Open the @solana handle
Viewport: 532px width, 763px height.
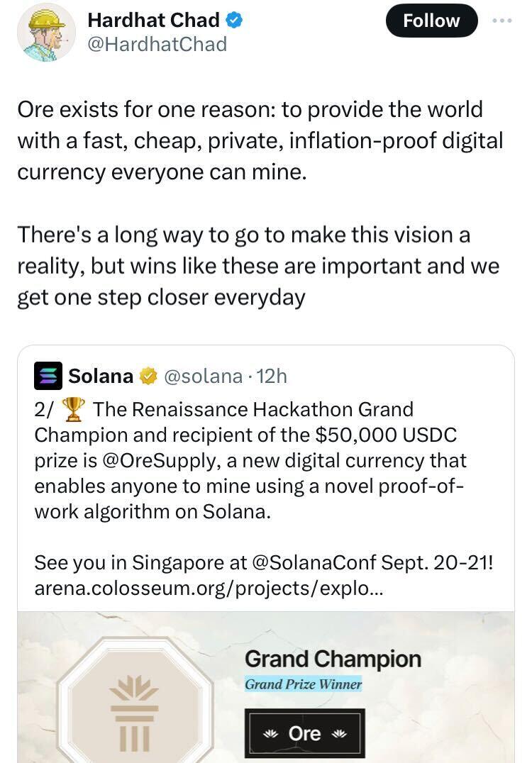(x=203, y=376)
